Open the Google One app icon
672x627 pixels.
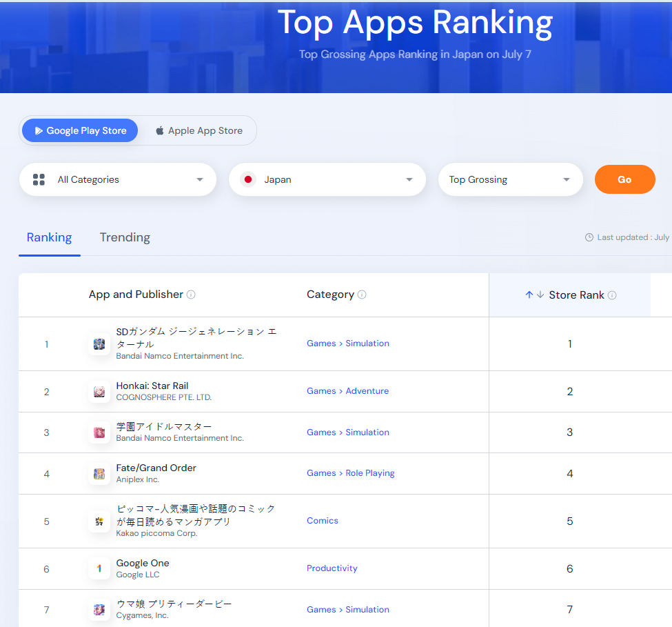pyautogui.click(x=99, y=568)
